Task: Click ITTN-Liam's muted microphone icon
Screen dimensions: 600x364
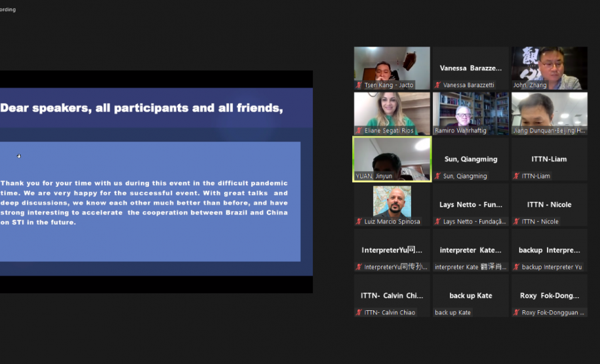Action: 517,176
